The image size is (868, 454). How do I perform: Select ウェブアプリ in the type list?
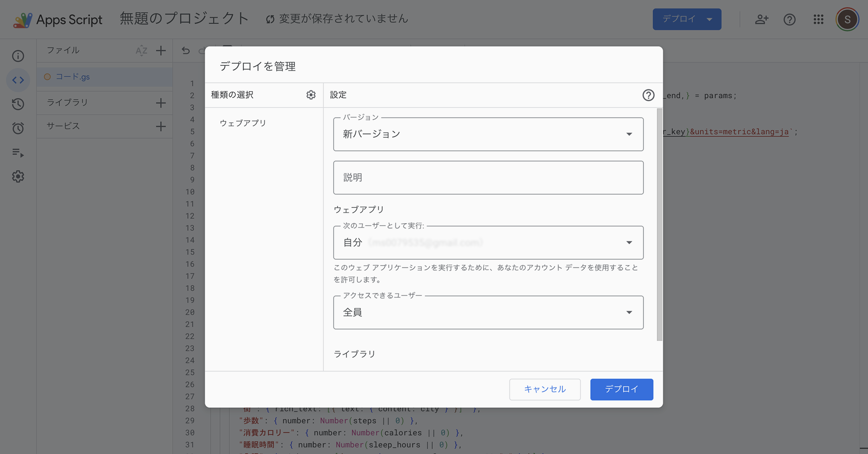(243, 123)
